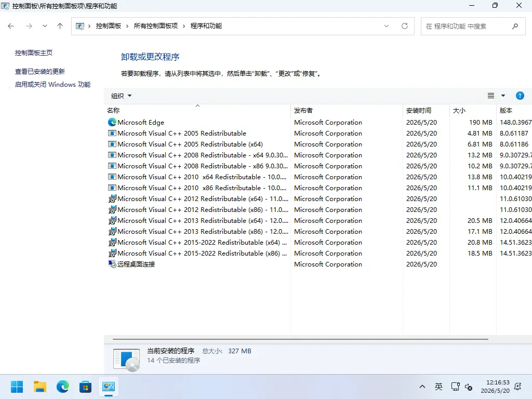Open the help question mark icon
532x399 pixels.
click(520, 96)
